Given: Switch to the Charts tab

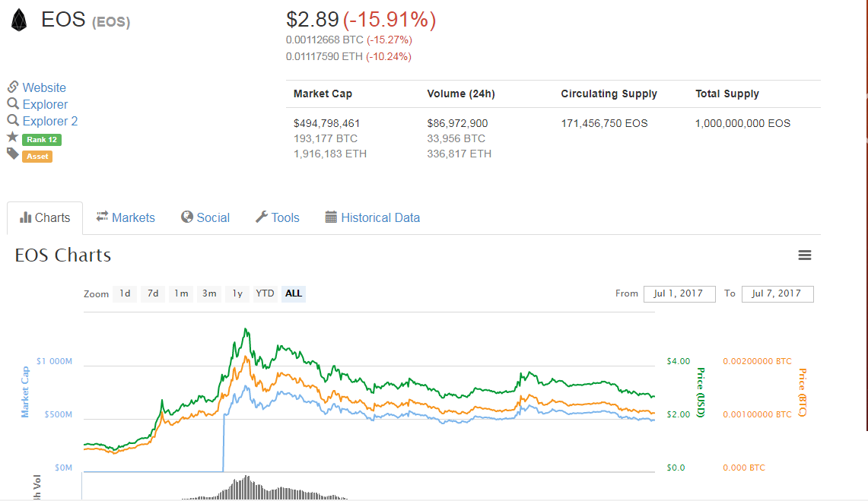Looking at the screenshot, I should [x=45, y=218].
